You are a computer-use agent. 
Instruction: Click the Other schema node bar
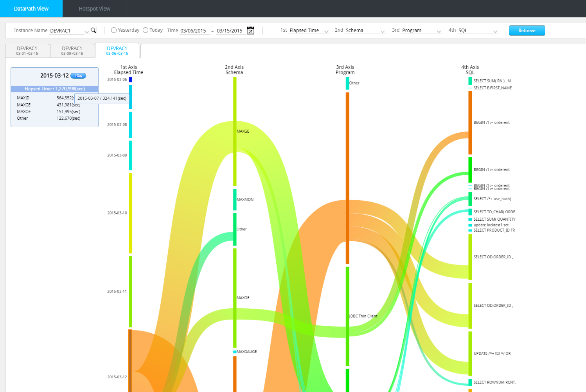pyautogui.click(x=235, y=229)
